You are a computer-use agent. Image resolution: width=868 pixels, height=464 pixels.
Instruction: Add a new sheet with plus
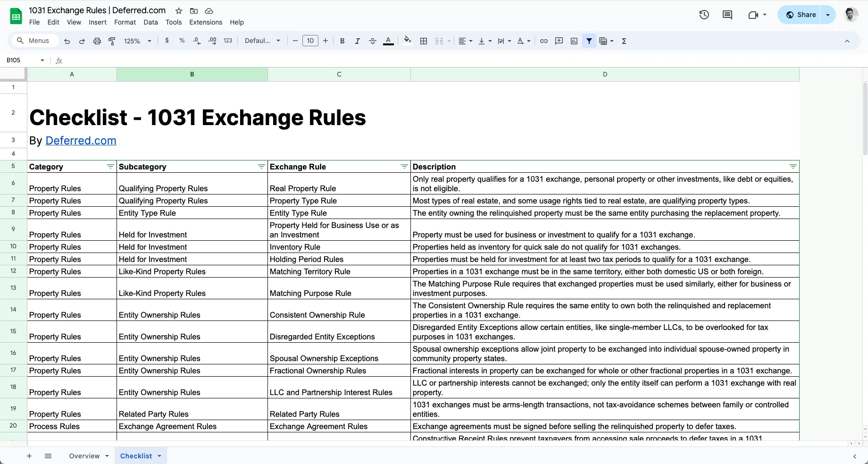point(29,456)
